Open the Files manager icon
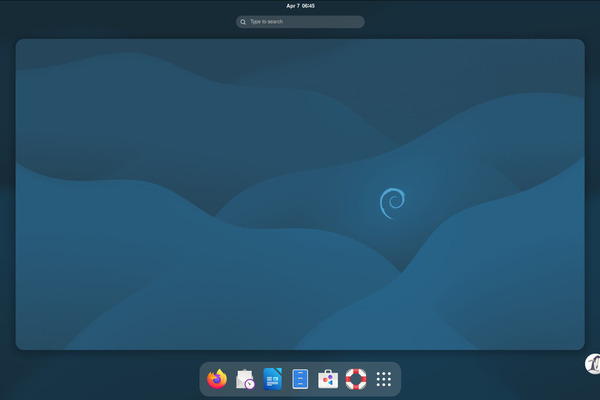Image resolution: width=600 pixels, height=400 pixels. pyautogui.click(x=300, y=379)
